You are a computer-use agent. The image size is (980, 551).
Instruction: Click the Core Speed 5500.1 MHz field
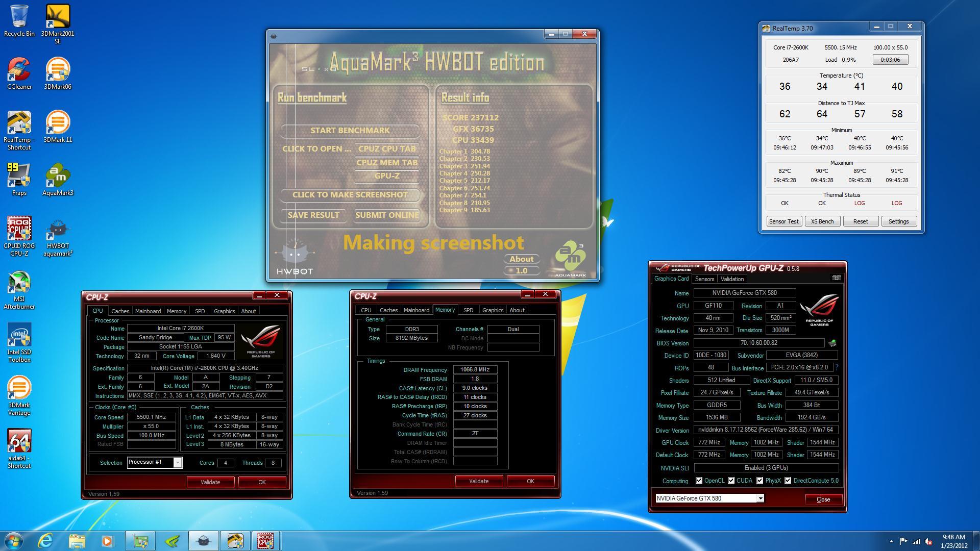point(151,417)
